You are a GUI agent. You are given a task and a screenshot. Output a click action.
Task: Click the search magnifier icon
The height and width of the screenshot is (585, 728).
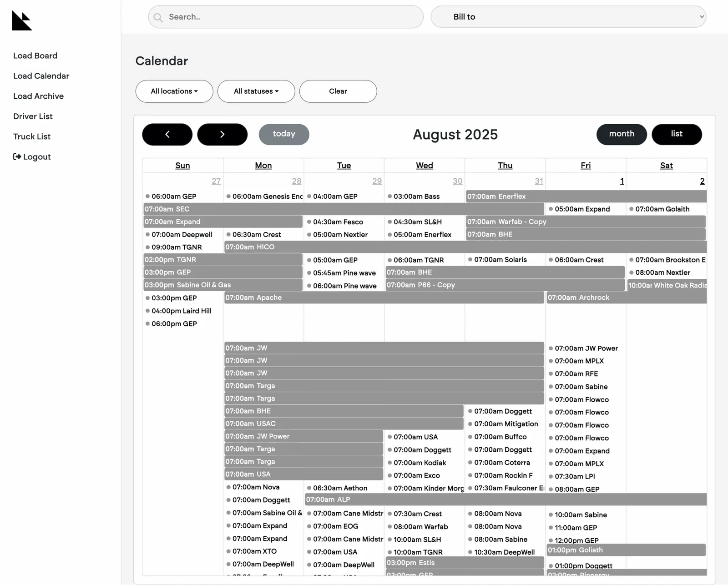pos(158,17)
